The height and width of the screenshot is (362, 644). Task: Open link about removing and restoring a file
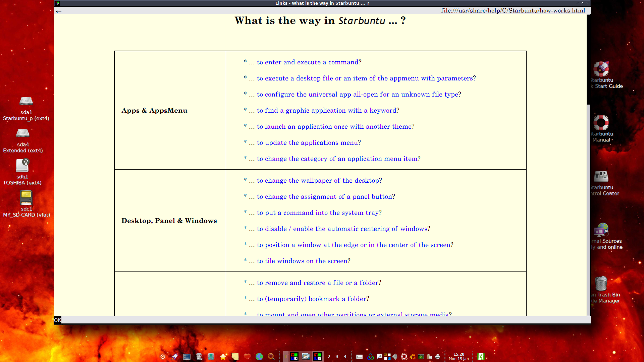[x=318, y=283]
